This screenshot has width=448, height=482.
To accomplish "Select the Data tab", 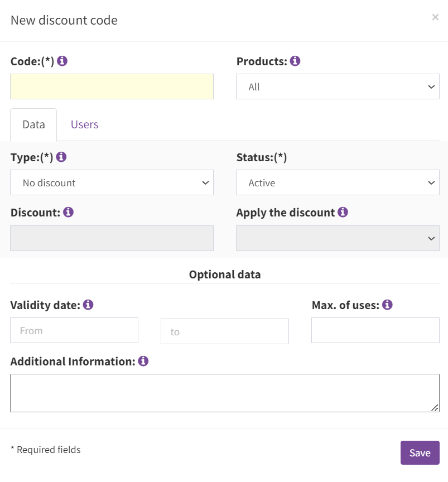I will [33, 124].
